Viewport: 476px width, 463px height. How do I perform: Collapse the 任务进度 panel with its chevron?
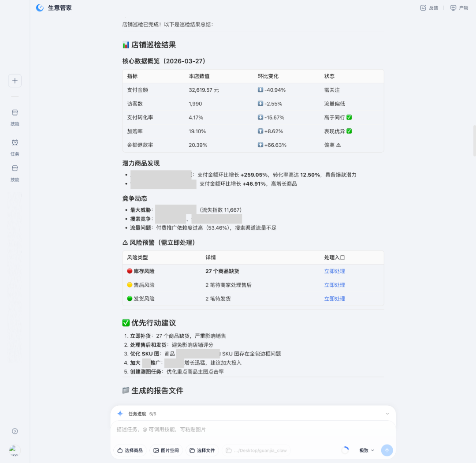click(x=387, y=413)
